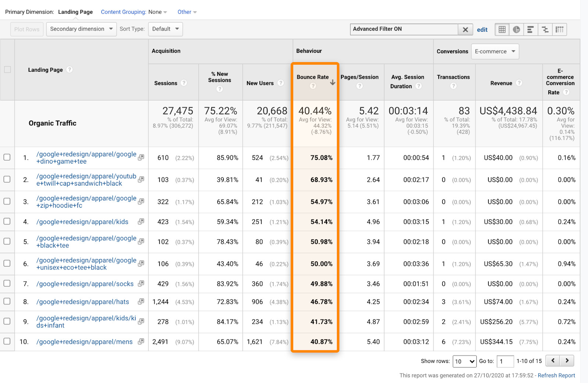The height and width of the screenshot is (383, 588).
Task: Click the Go to page input field
Action: [x=505, y=361]
